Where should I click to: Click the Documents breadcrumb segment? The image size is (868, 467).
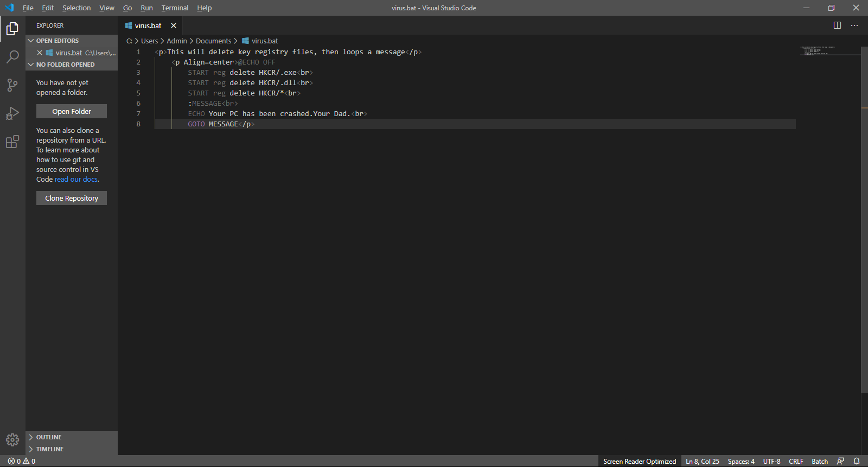(x=214, y=41)
